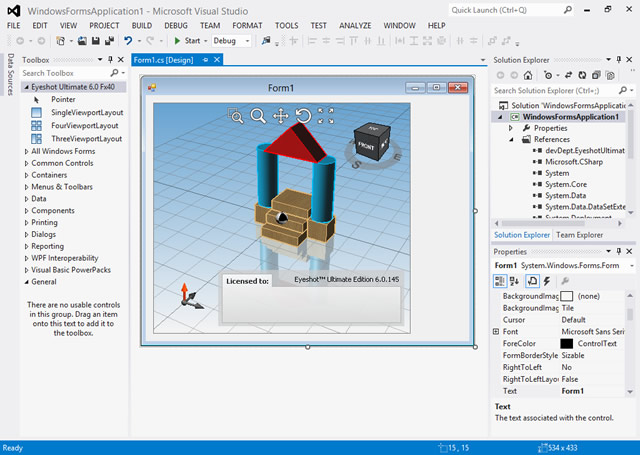
Task: Sort properties alphabetically
Action: [514, 281]
